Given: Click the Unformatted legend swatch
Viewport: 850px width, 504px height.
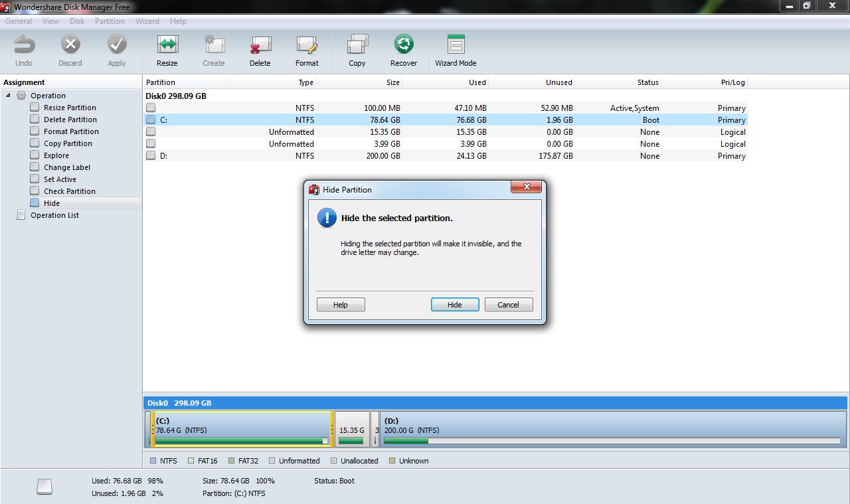Looking at the screenshot, I should [x=272, y=461].
